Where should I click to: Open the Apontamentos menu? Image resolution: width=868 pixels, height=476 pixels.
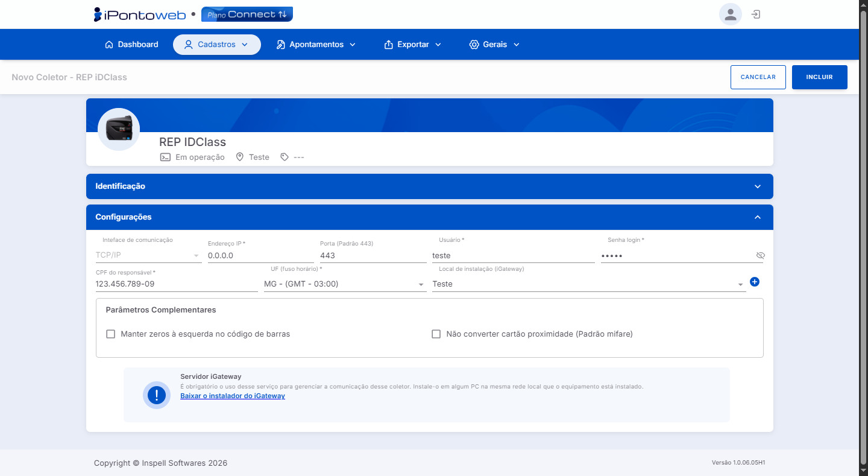316,45
